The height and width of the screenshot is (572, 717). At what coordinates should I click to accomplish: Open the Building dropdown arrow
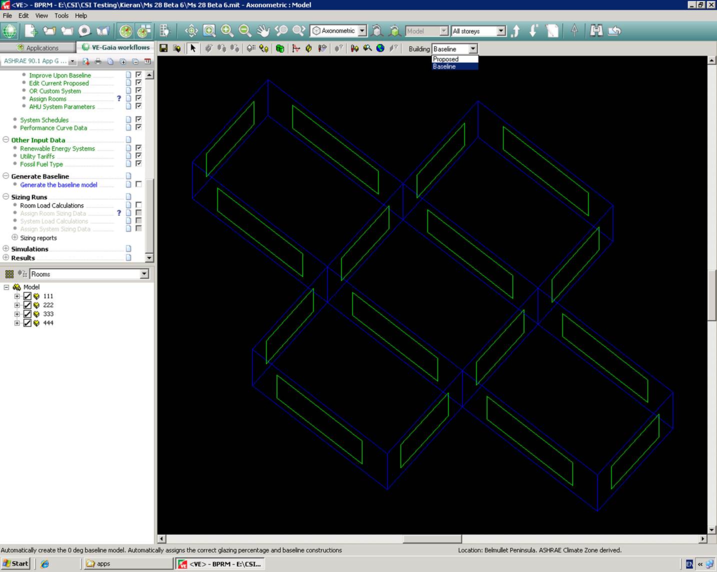pos(473,48)
